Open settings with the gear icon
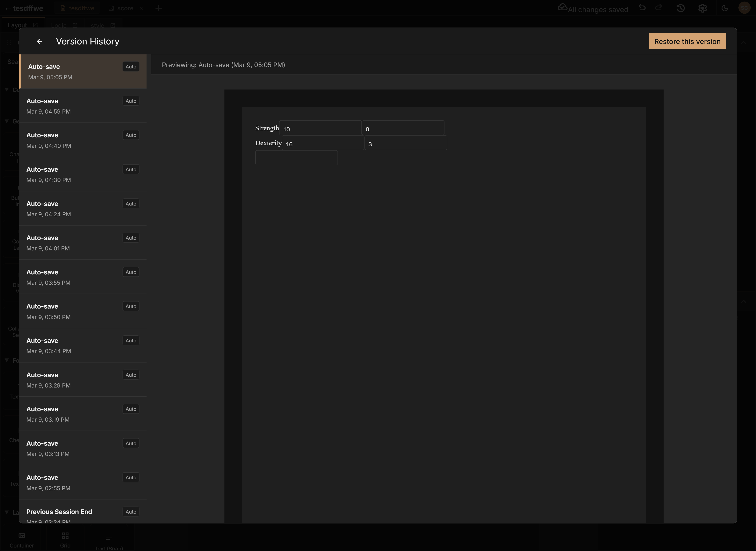The width and height of the screenshot is (756, 551). (702, 8)
